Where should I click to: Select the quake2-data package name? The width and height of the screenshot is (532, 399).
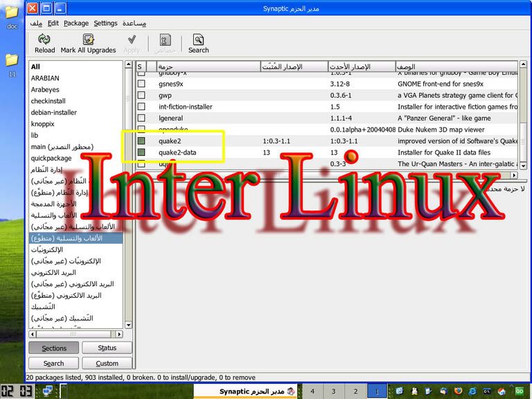click(177, 152)
